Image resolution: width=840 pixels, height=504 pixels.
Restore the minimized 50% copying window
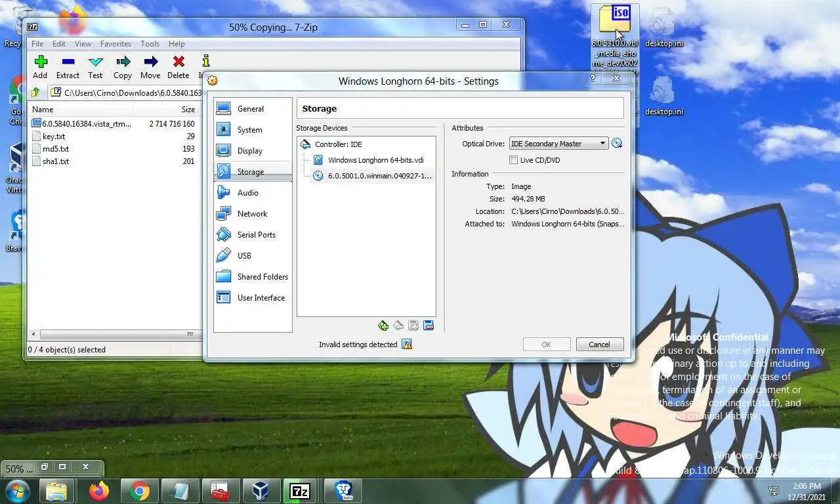[x=45, y=467]
